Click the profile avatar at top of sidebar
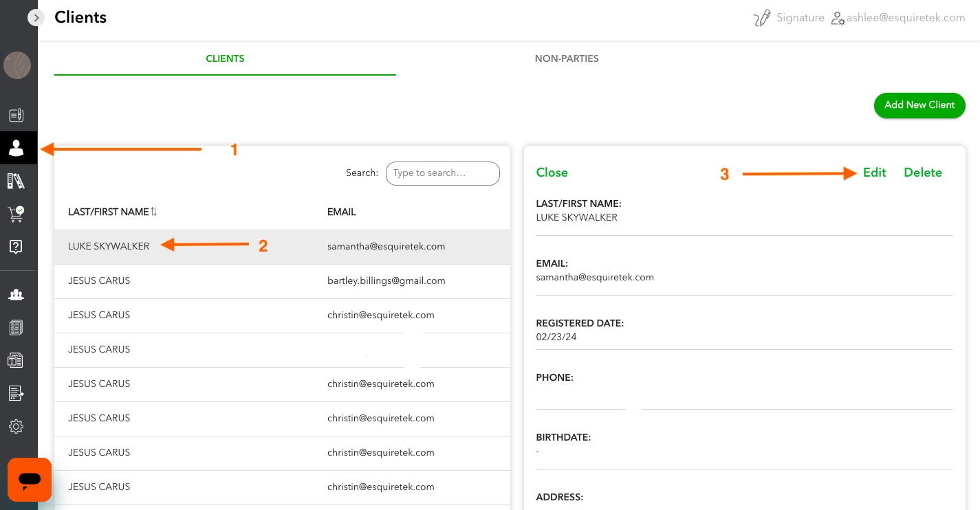The image size is (980, 510). (17, 65)
